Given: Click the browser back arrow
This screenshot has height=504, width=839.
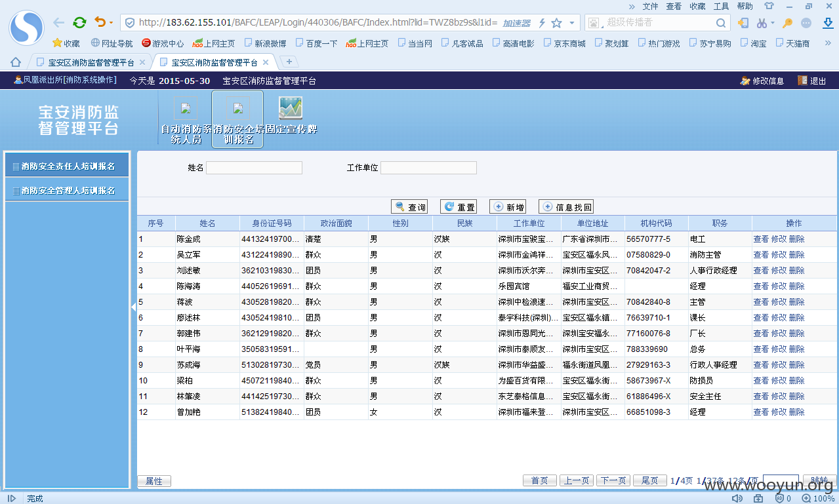Looking at the screenshot, I should (x=59, y=22).
